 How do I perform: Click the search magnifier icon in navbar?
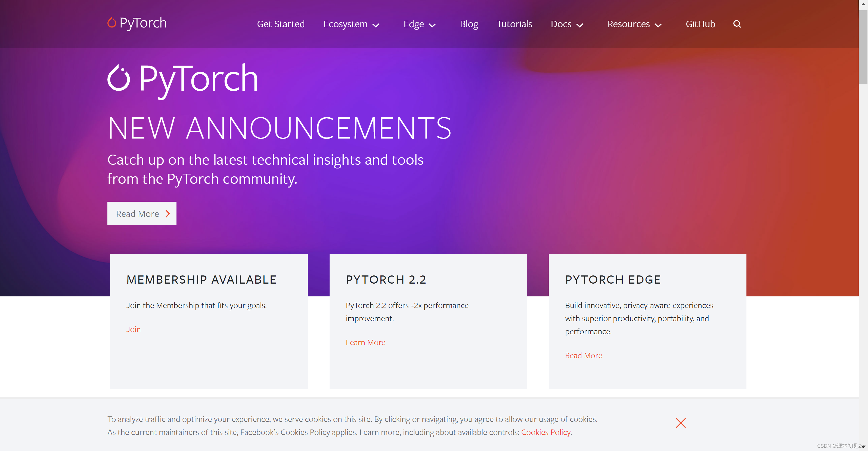pyautogui.click(x=737, y=24)
